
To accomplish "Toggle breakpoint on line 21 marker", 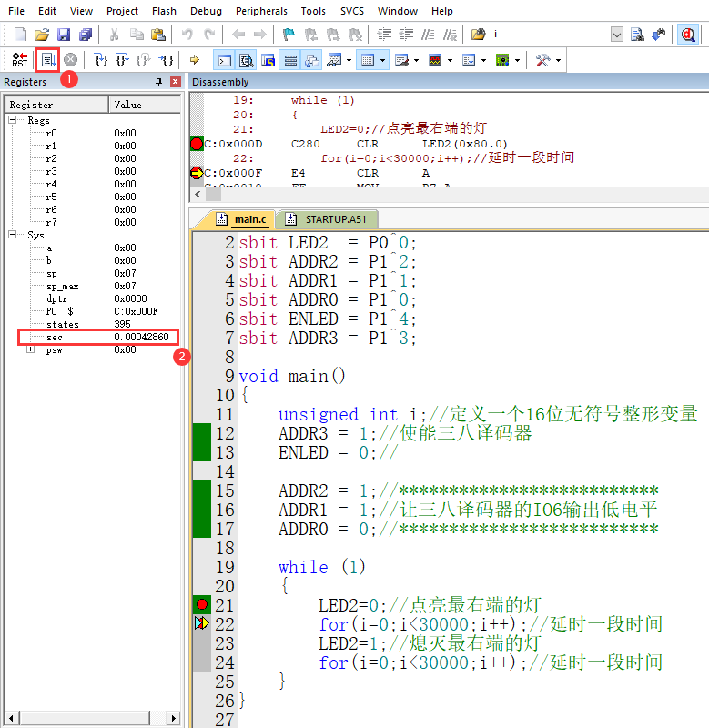I will 202,605.
